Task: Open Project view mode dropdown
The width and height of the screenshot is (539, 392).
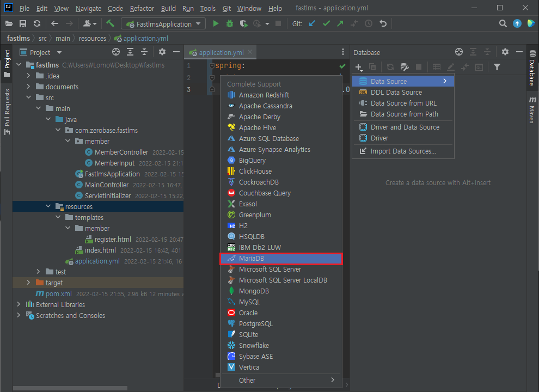Action: coord(59,53)
